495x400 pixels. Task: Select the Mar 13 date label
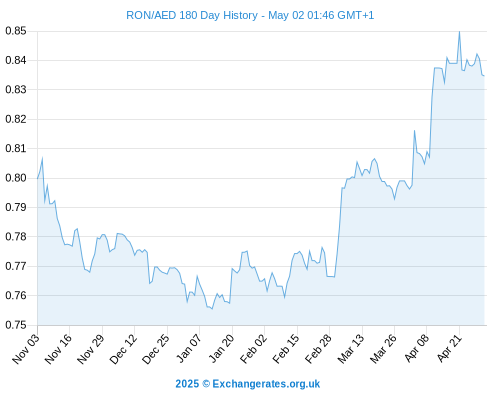[351, 348]
